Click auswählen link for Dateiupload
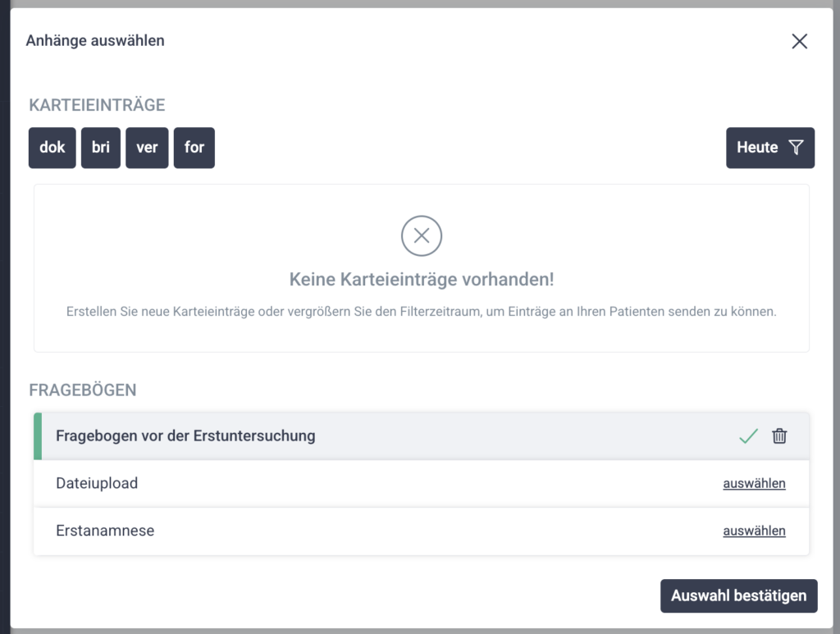Image resolution: width=840 pixels, height=634 pixels. 754,484
